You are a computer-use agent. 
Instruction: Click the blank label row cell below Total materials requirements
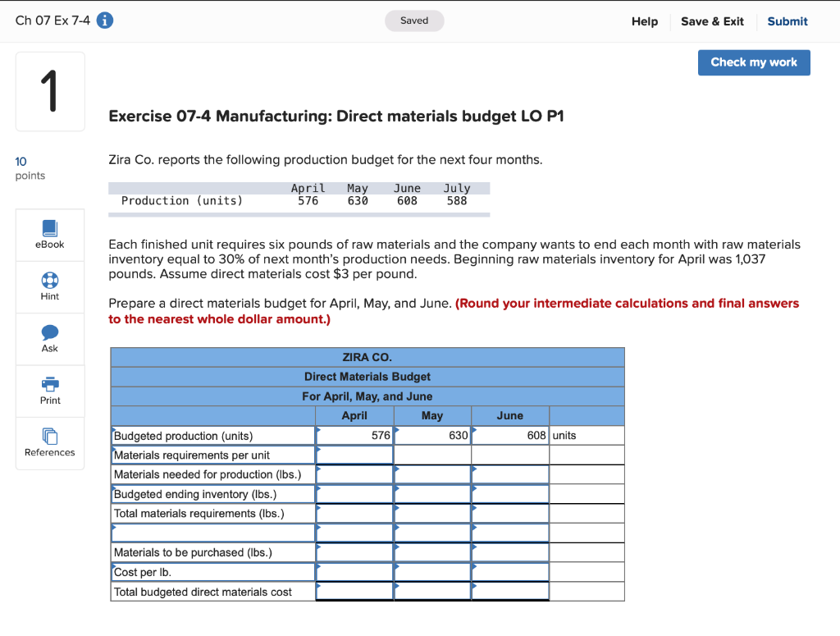click(x=212, y=533)
